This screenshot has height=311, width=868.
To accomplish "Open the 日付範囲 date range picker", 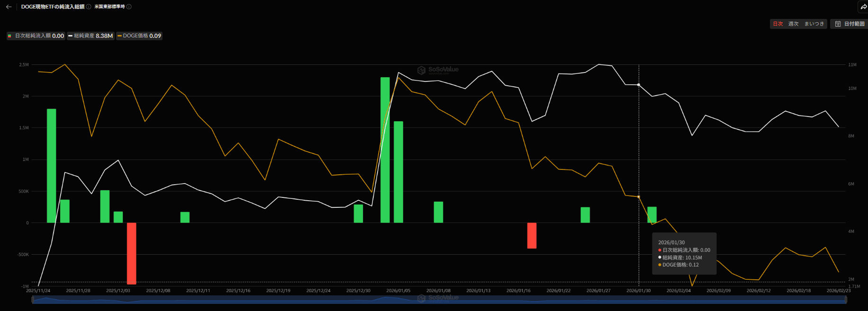I will click(850, 24).
